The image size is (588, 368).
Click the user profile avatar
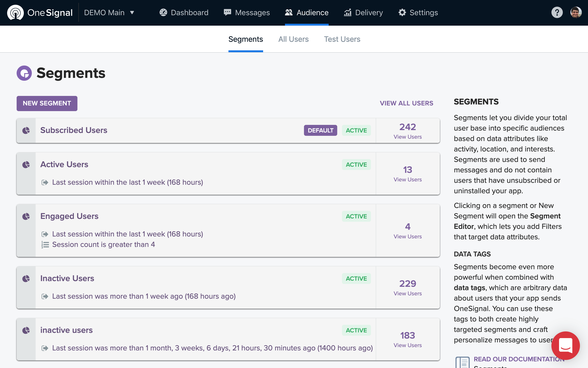pos(576,12)
